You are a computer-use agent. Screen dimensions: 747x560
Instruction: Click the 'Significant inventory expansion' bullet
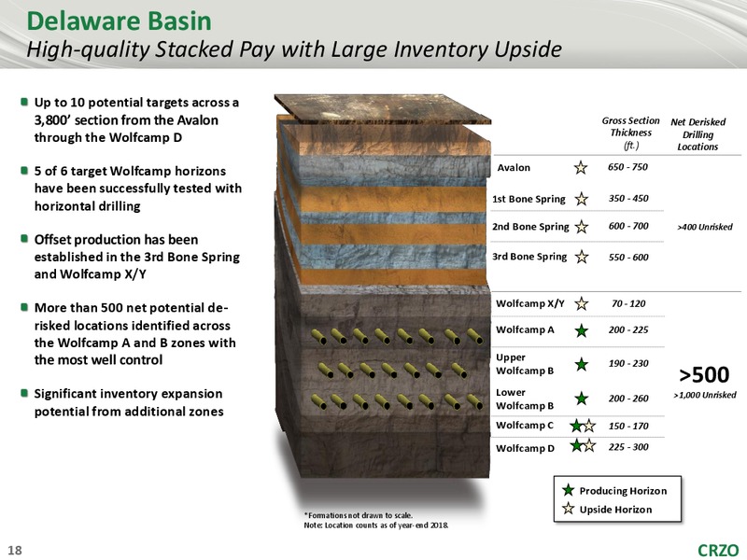(x=129, y=402)
